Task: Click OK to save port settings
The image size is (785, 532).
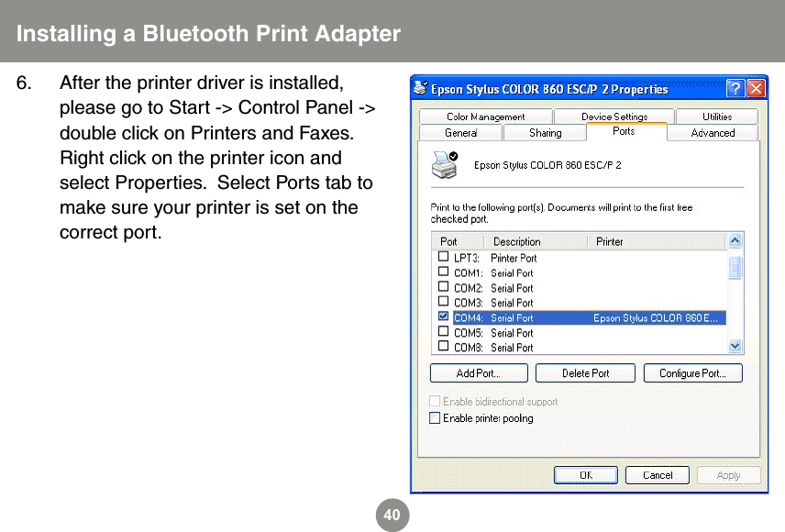Action: point(585,475)
